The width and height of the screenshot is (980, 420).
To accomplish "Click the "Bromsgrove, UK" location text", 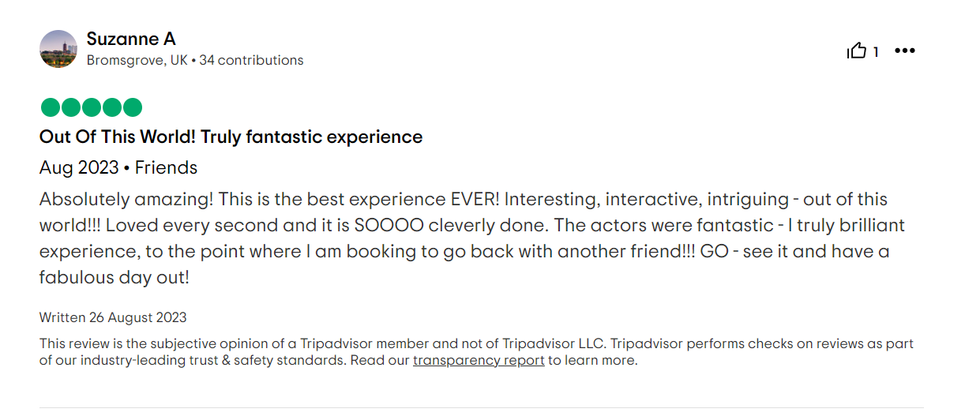I will [x=137, y=60].
